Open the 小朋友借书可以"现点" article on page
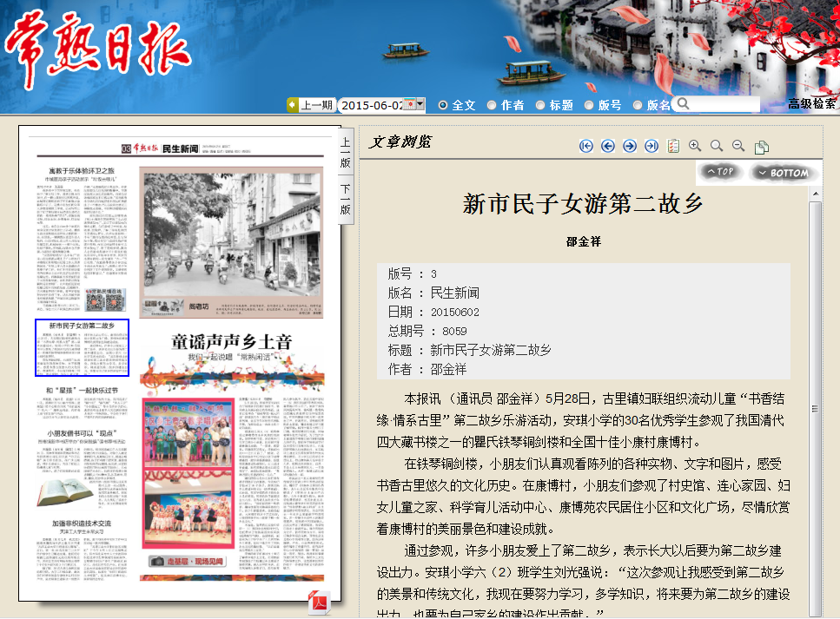 (x=82, y=432)
